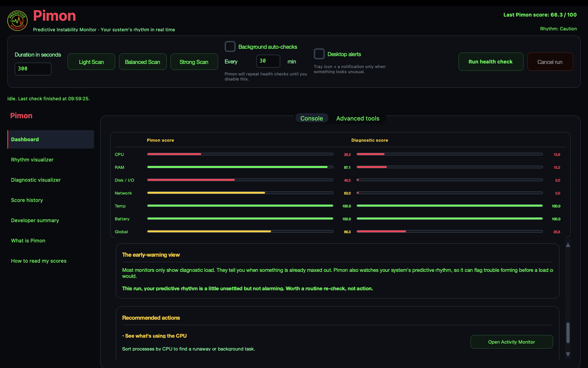Click the Global diagnostic score bar
The height and width of the screenshot is (368, 588).
pos(449,231)
